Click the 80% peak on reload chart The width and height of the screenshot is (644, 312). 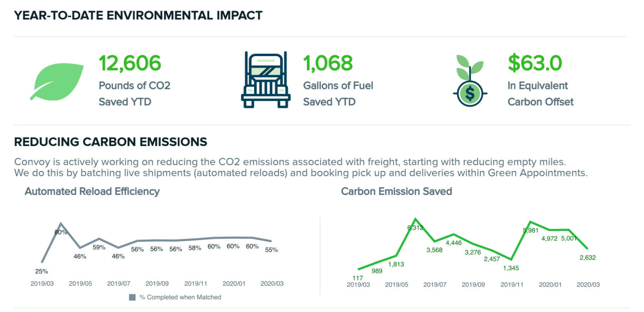pos(61,232)
